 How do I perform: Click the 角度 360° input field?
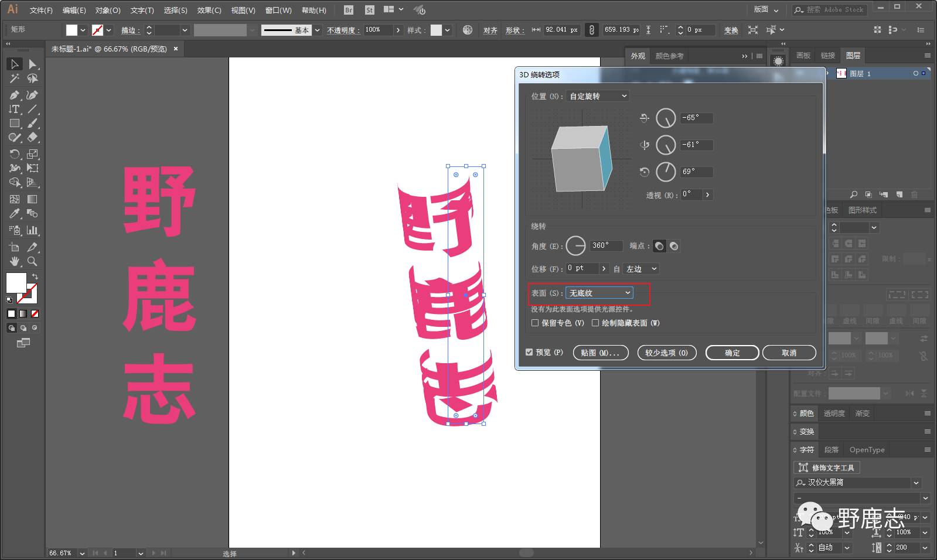605,245
